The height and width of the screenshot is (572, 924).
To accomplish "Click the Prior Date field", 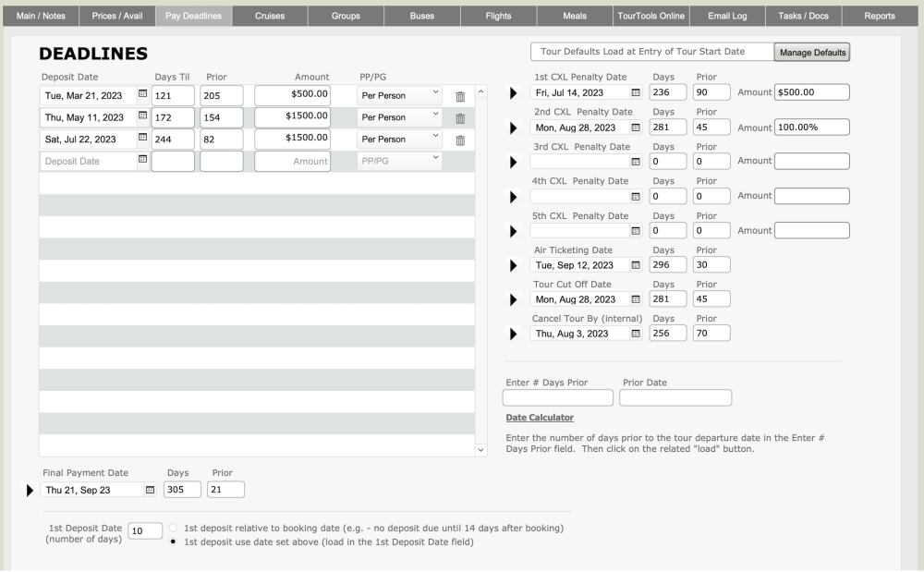I will [x=675, y=397].
